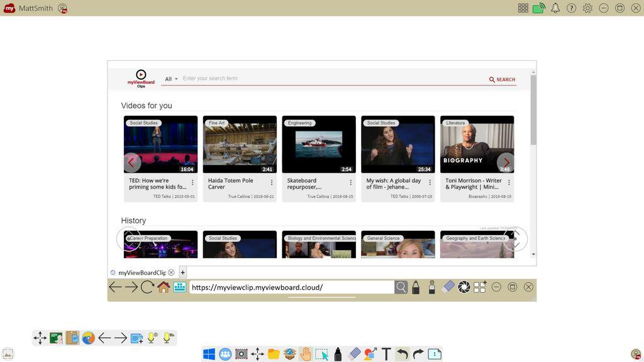Click the embedded page vertical scrollbar
The width and height of the screenshot is (644, 362).
533,109
